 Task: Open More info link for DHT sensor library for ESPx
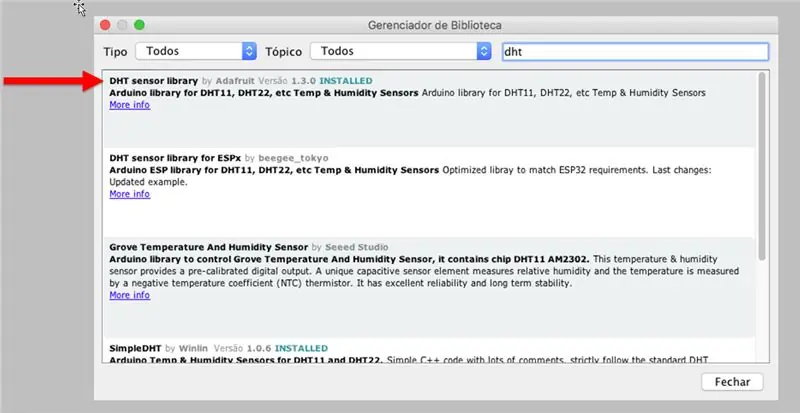pyautogui.click(x=130, y=194)
